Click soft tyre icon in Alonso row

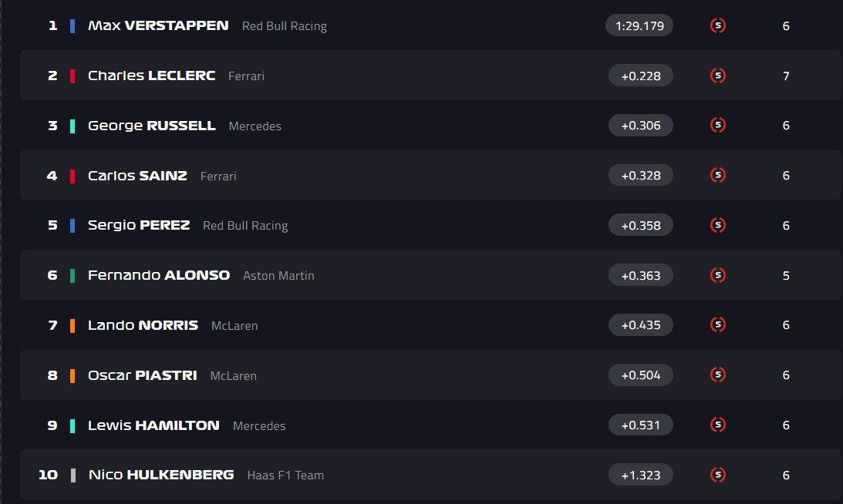tap(718, 275)
